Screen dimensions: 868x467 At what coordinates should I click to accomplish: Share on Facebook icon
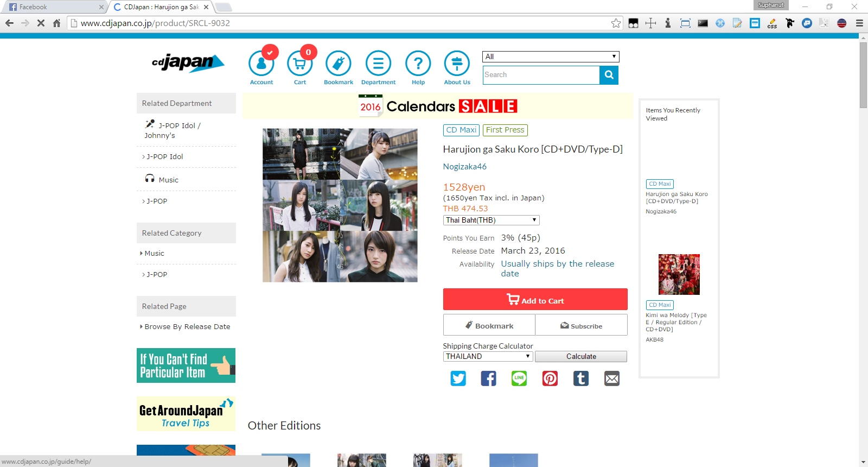click(488, 378)
